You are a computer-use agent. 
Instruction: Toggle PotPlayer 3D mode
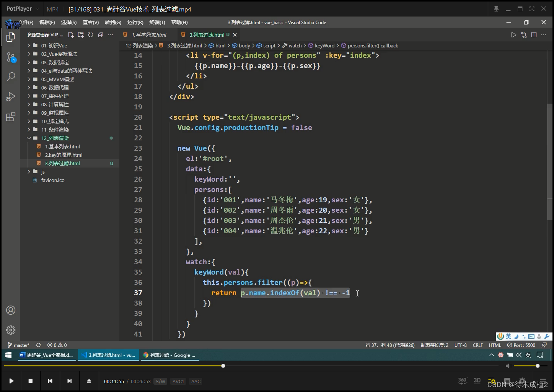(477, 381)
